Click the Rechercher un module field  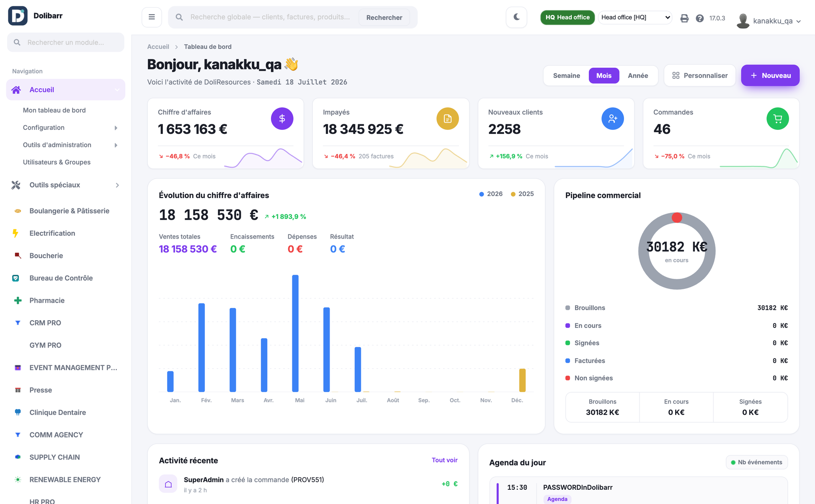coord(66,42)
